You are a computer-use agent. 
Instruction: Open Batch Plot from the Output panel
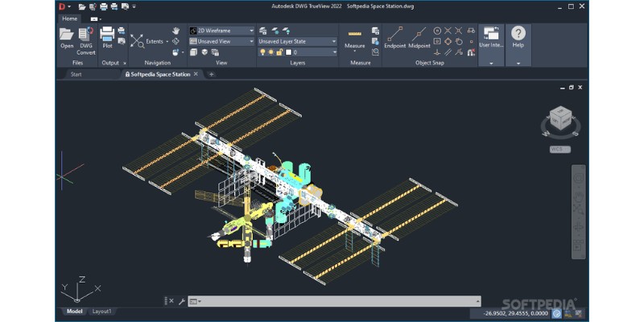tap(122, 31)
